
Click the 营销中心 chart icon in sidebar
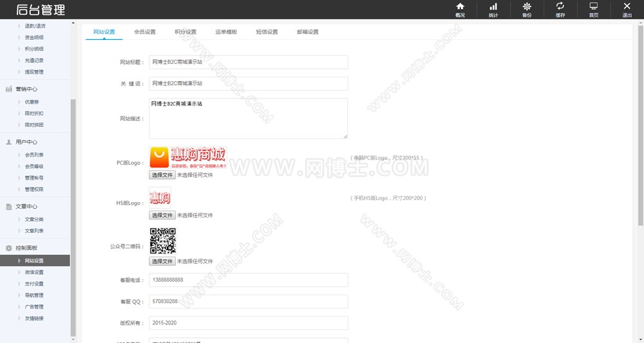pyautogui.click(x=8, y=89)
